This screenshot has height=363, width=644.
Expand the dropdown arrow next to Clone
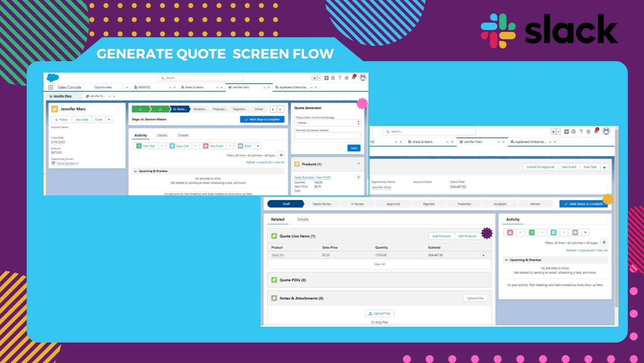tap(109, 119)
